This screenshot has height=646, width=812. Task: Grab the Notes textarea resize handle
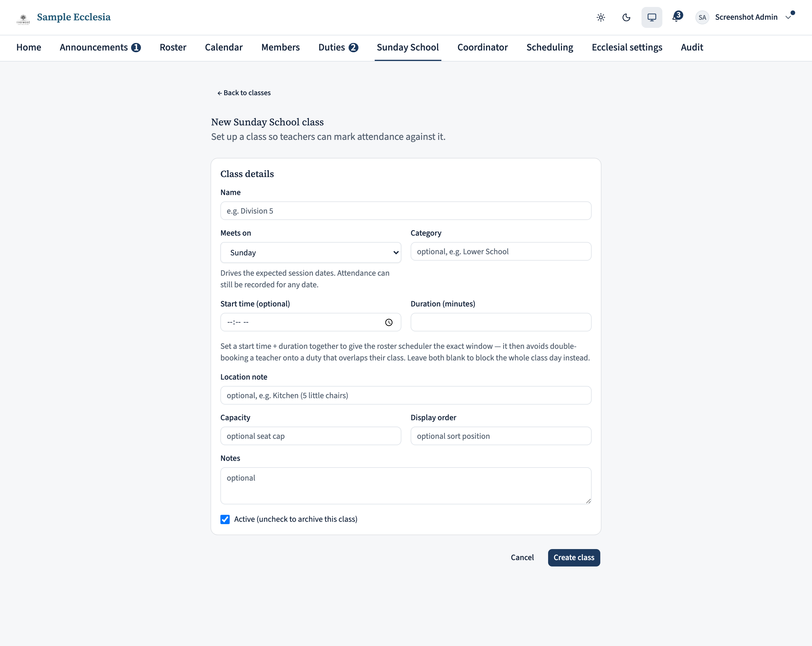click(588, 501)
